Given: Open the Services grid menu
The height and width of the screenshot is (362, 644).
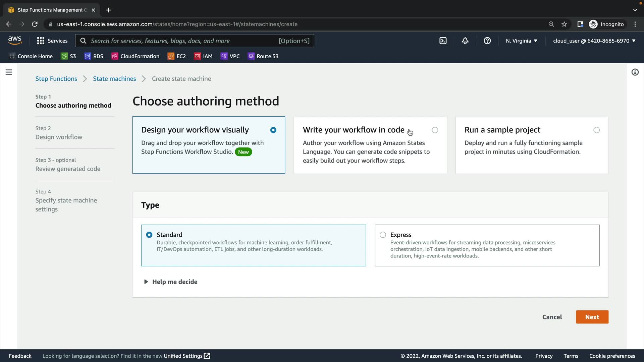Looking at the screenshot, I should (x=52, y=41).
